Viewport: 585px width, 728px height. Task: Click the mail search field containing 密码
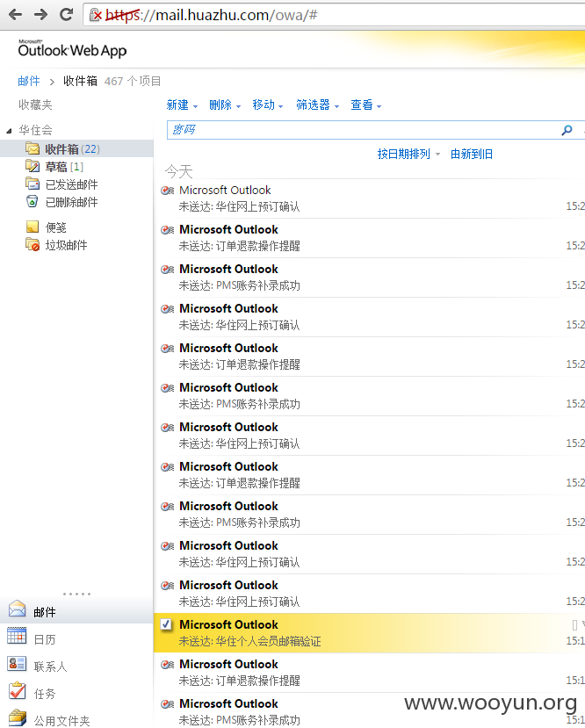[365, 130]
